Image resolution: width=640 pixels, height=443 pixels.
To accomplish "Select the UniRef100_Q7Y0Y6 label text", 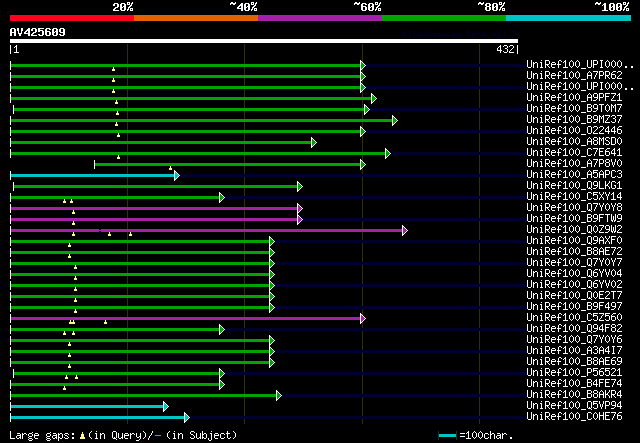I will tap(574, 340).
